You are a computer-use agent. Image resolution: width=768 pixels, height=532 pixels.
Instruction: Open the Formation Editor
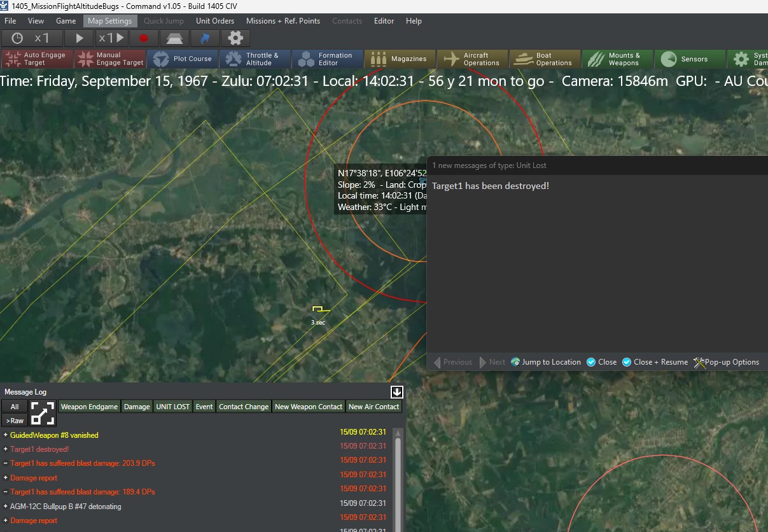328,59
